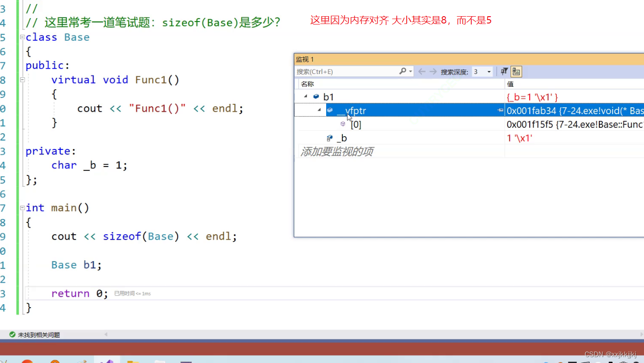Select the _b row
This screenshot has width=644, height=363.
tap(469, 138)
